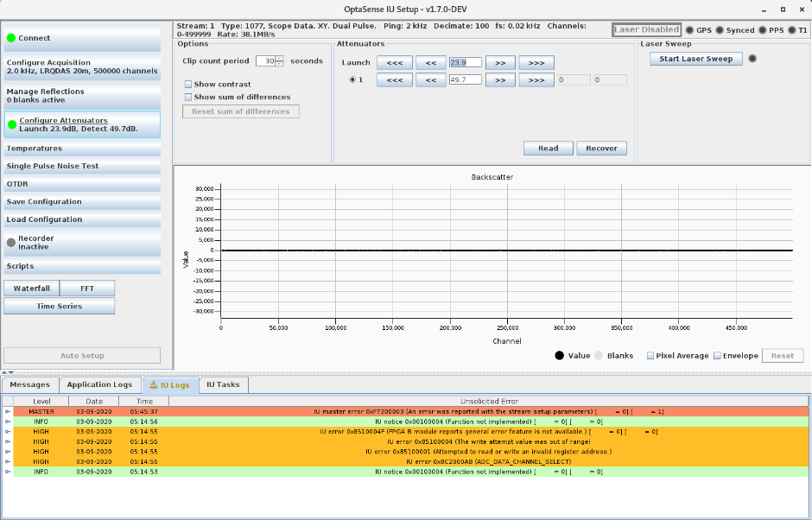
Task: Switch to the Application Logs tab
Action: 99,384
